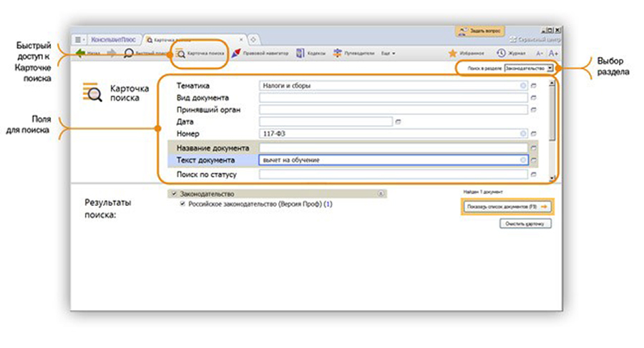Open Правовой навигатор from the toolbar
The height and width of the screenshot is (348, 644).
pos(237,54)
